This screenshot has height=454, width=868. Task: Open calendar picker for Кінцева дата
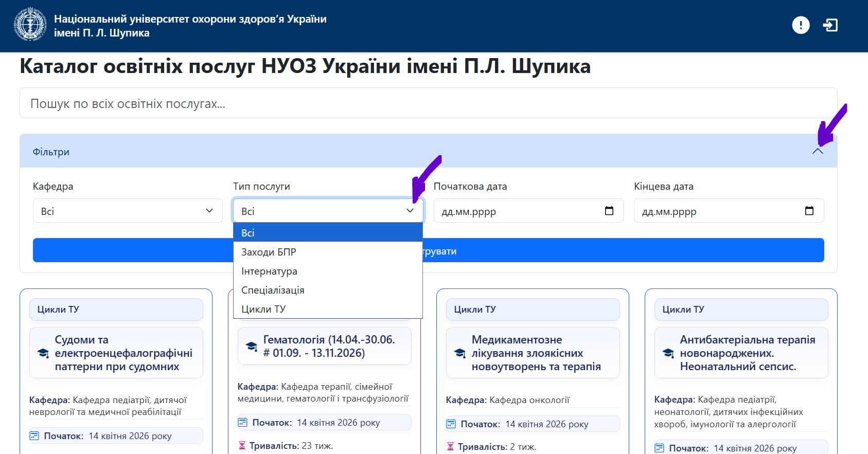[x=809, y=211]
